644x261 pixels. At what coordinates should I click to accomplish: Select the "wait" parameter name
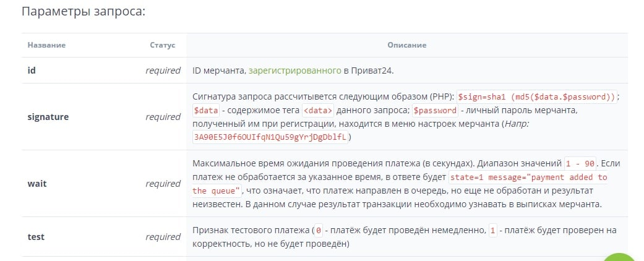pos(37,184)
